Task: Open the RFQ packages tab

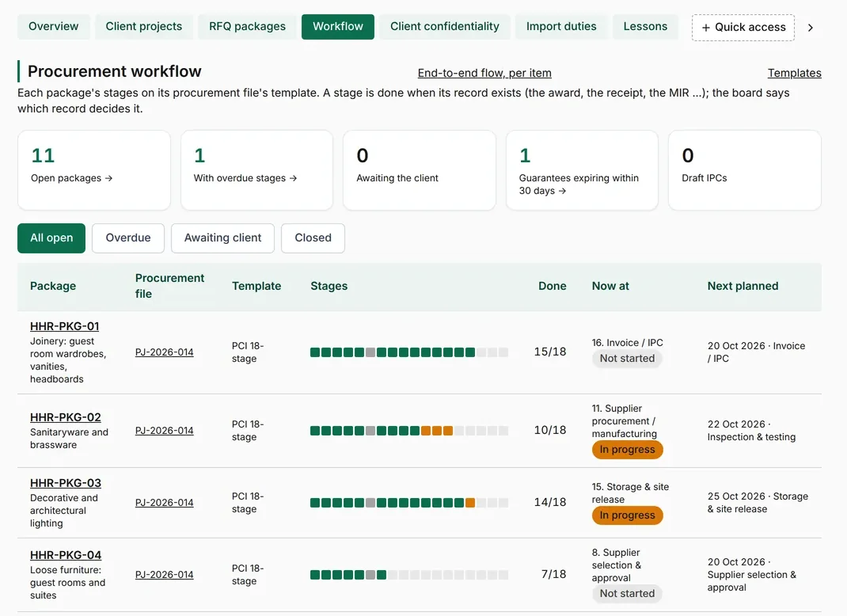Action: click(248, 26)
